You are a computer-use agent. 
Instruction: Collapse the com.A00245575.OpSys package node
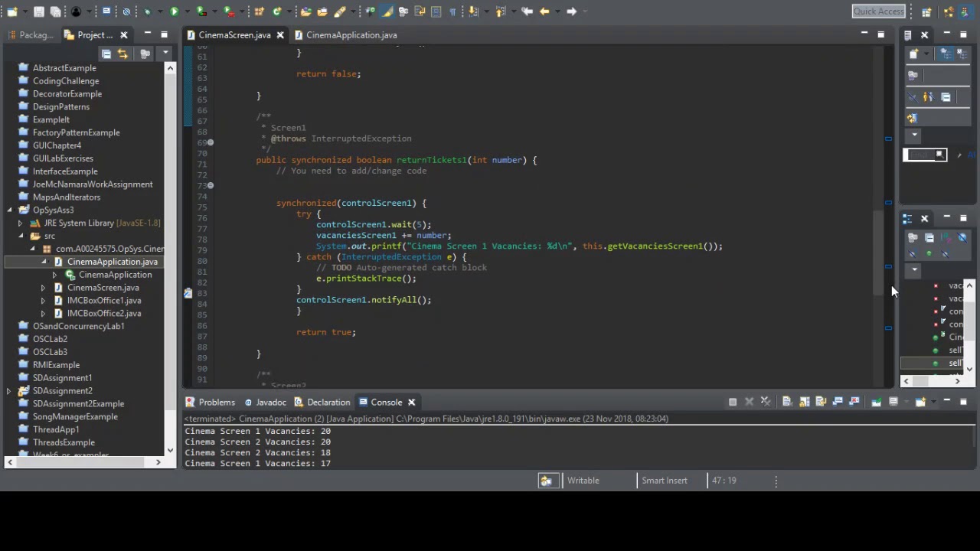32,249
